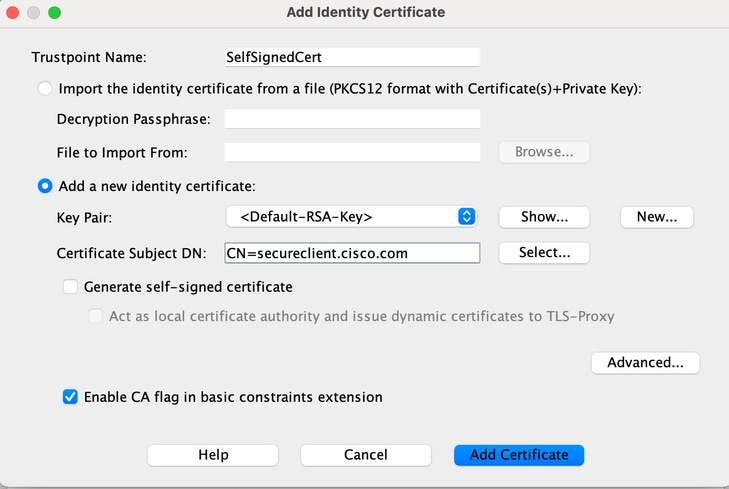Uncheck Enable CA flag in basic constraints
Image resolution: width=729 pixels, height=489 pixels.
pyautogui.click(x=70, y=397)
